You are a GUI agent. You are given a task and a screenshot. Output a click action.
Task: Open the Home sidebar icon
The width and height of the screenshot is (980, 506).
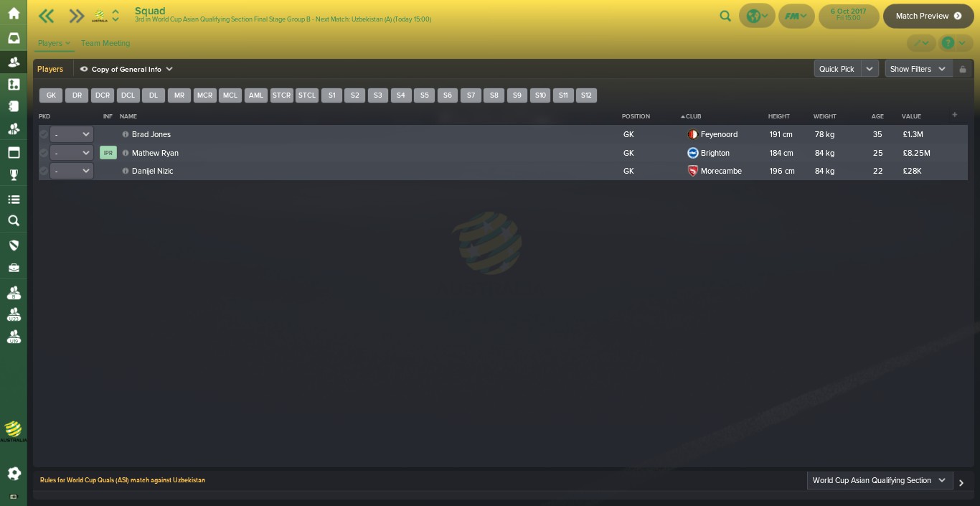(14, 14)
